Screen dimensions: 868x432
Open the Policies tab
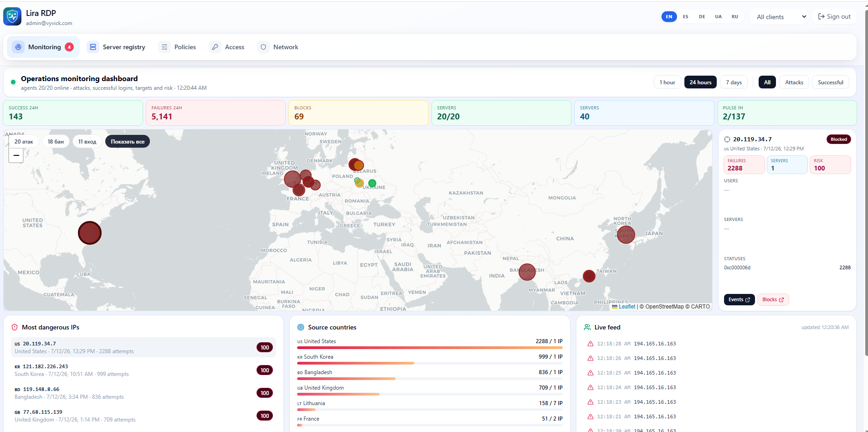pyautogui.click(x=178, y=47)
